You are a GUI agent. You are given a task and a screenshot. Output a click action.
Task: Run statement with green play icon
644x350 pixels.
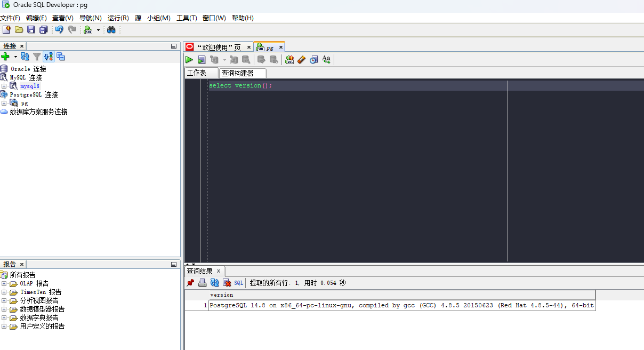click(189, 60)
